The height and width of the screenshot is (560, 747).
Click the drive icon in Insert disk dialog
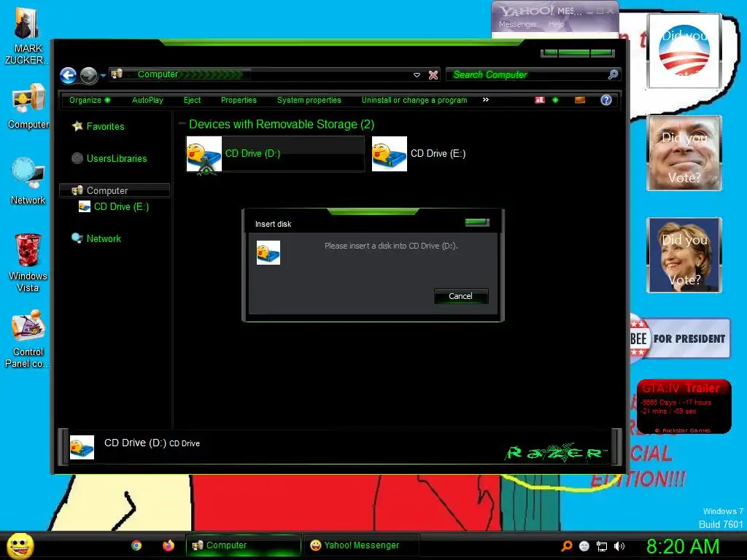click(x=268, y=253)
